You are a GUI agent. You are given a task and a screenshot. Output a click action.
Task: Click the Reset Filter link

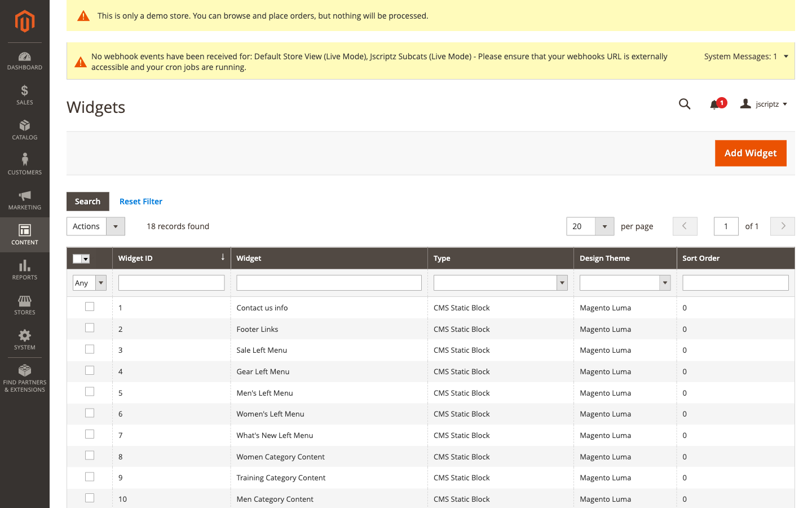(x=140, y=202)
